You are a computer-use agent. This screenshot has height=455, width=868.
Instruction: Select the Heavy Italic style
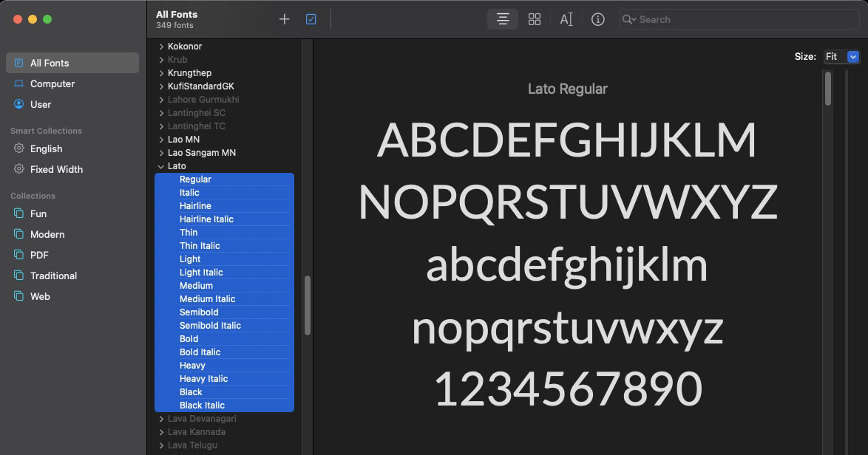pyautogui.click(x=224, y=379)
